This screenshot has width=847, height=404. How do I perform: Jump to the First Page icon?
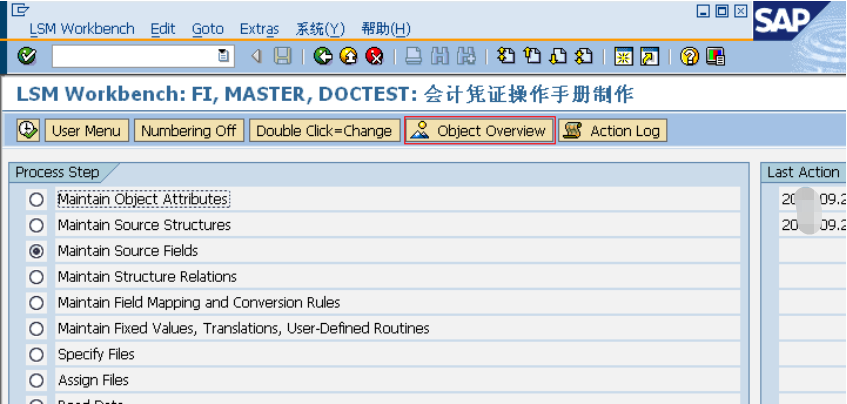tap(506, 56)
